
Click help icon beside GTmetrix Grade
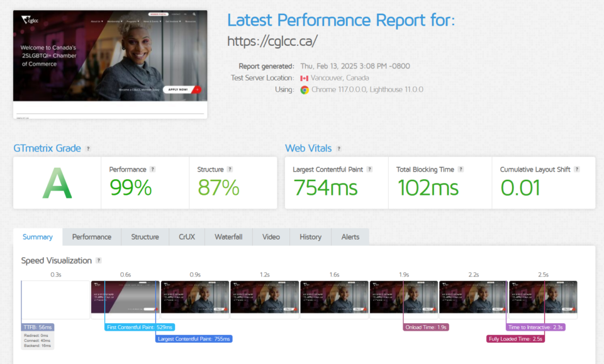click(88, 149)
